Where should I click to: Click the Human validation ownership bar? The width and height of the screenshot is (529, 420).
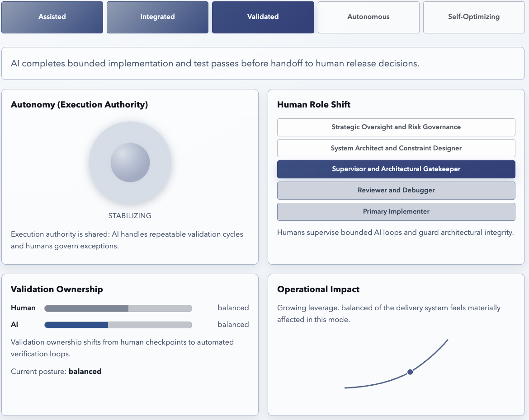tap(118, 308)
